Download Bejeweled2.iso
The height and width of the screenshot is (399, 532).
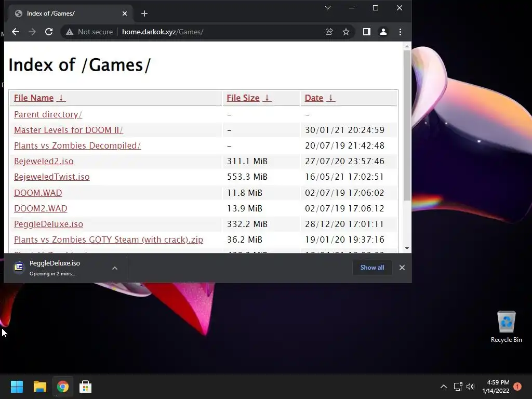pyautogui.click(x=44, y=161)
